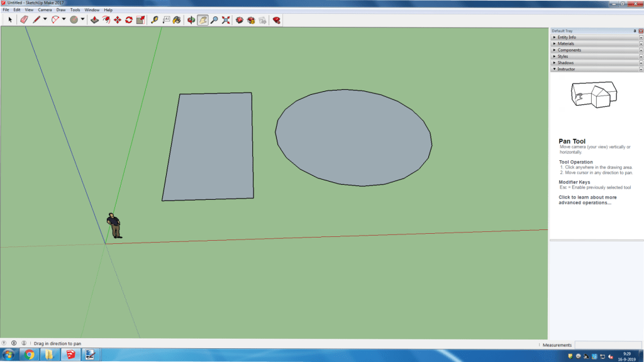Open the line tool dropdown arrow
Screen dimensions: 644x362
coord(45,20)
